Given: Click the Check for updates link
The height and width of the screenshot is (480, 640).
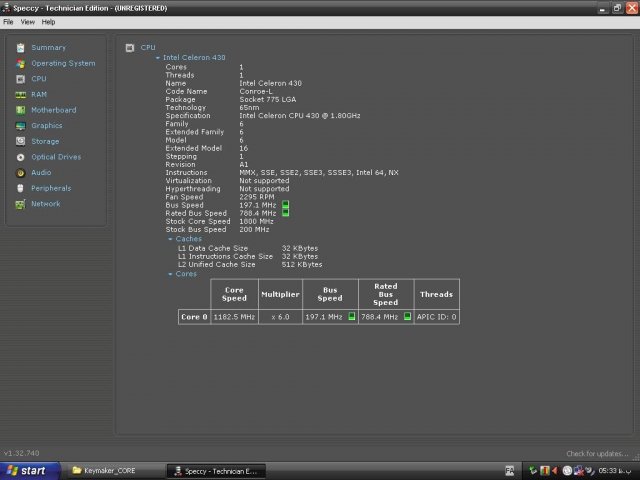Looking at the screenshot, I should tap(598, 454).
